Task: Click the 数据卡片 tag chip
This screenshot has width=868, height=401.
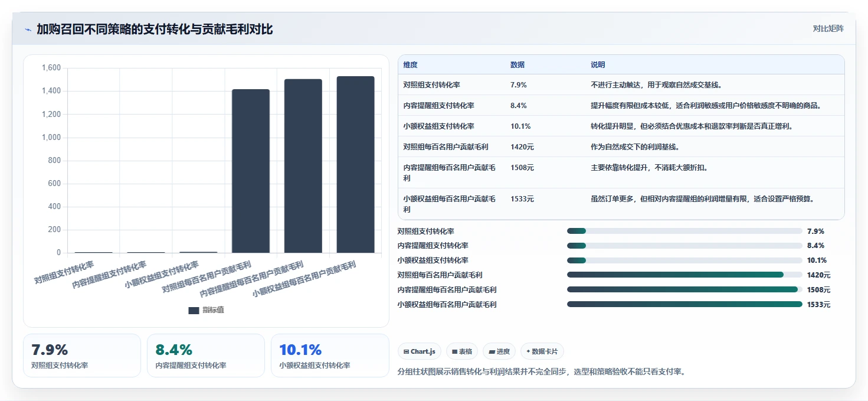Action: [542, 351]
